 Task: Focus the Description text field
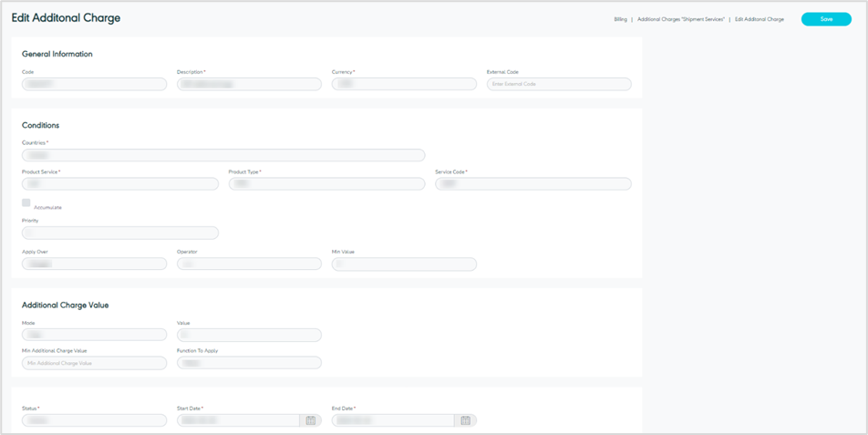[249, 84]
